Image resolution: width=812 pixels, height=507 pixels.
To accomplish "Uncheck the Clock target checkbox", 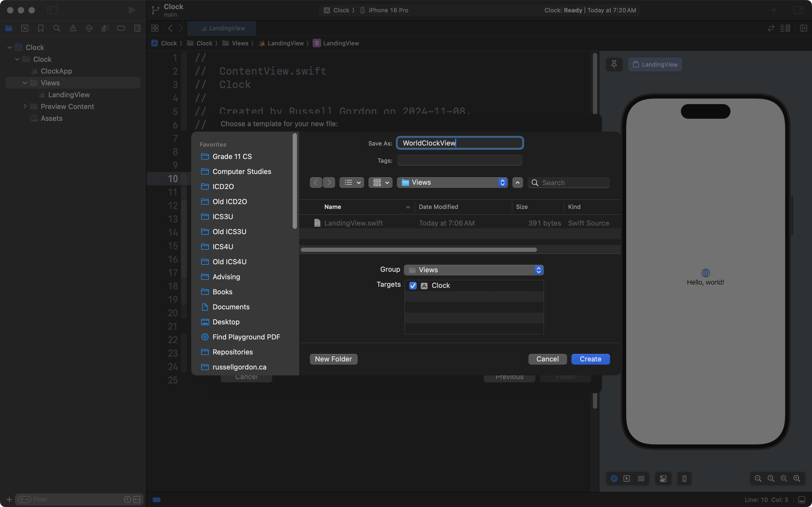I will click(x=413, y=285).
